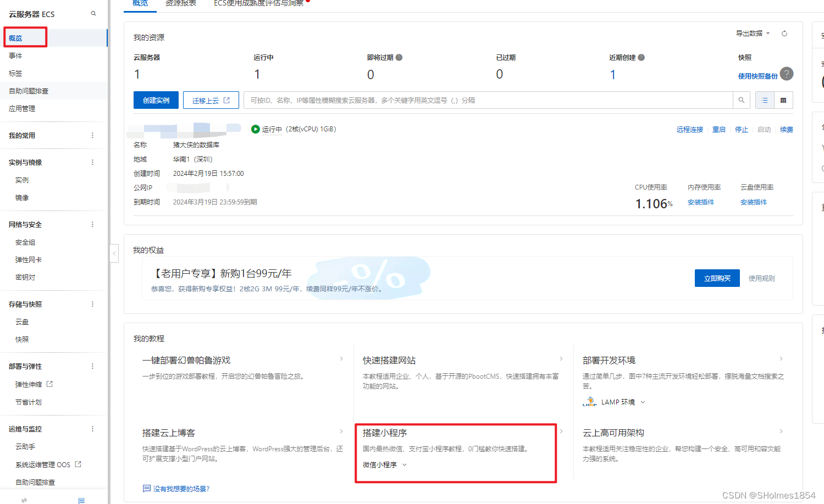Click the swap arrows icon at sidebar bottom
The image size is (824, 504).
24,500
